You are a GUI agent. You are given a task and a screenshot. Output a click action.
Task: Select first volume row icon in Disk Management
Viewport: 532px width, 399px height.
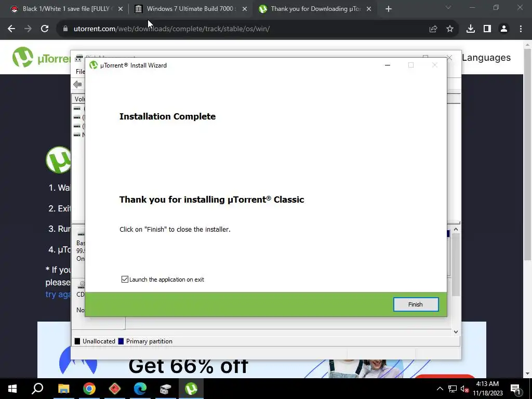[x=77, y=109]
